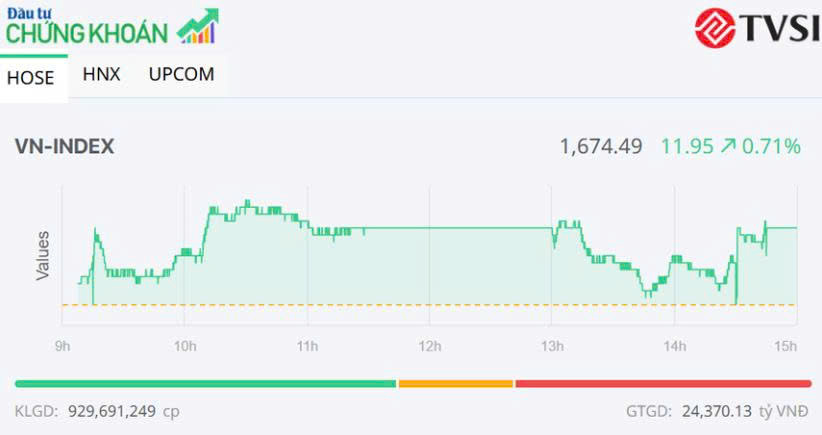This screenshot has width=822, height=435.
Task: Click the 9h mark on time axis
Action: pos(62,346)
